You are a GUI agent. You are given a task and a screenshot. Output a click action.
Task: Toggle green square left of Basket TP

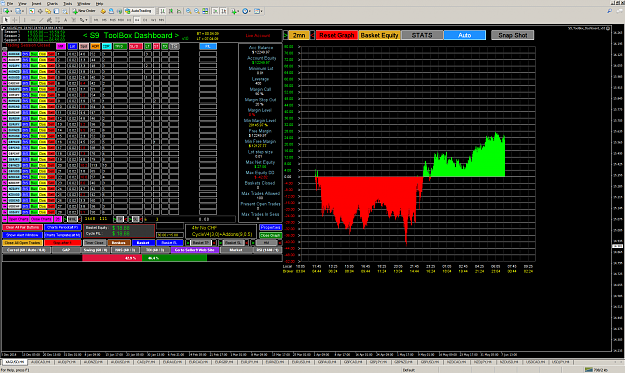pyautogui.click(x=188, y=242)
